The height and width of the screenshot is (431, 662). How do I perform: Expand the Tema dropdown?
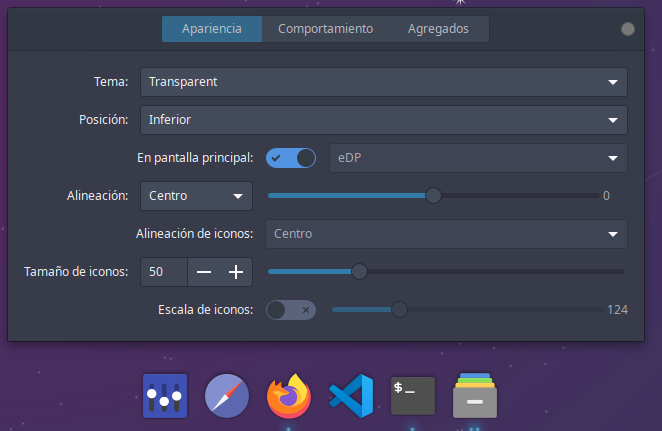[x=384, y=82]
